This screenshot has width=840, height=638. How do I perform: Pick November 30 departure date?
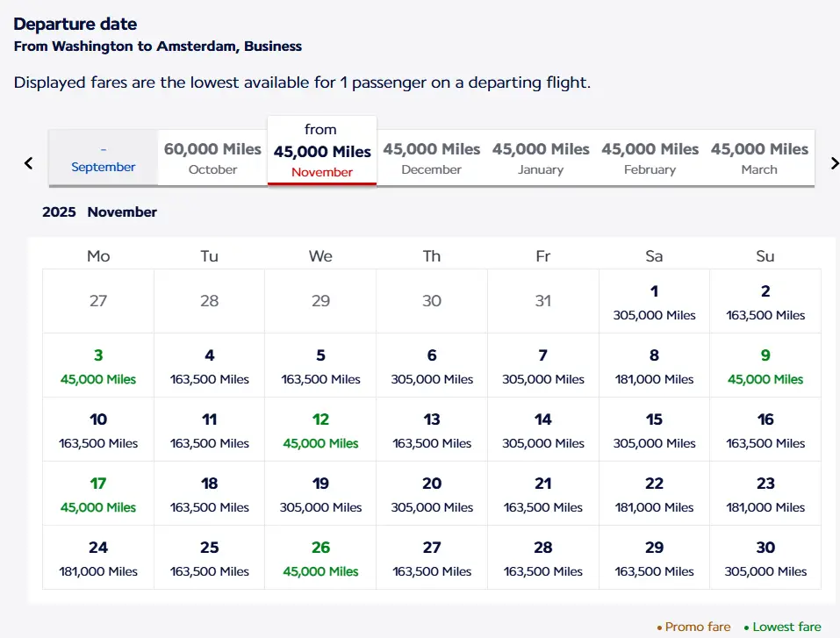click(x=765, y=558)
